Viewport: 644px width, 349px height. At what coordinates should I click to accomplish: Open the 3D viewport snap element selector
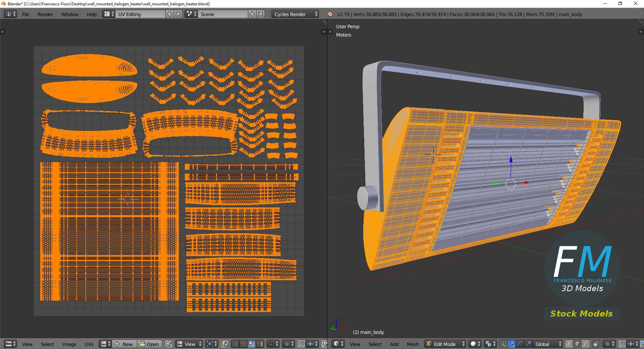632,344
